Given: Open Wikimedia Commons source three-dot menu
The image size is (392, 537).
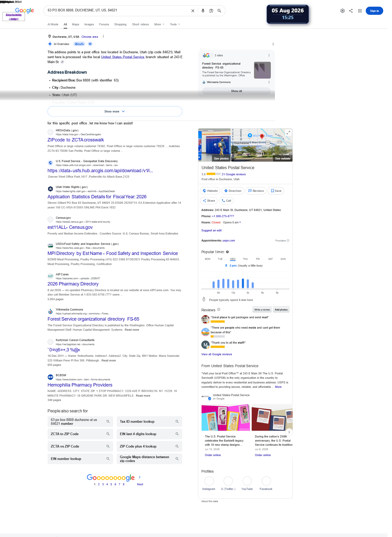Looking at the screenshot, I should (269, 82).
